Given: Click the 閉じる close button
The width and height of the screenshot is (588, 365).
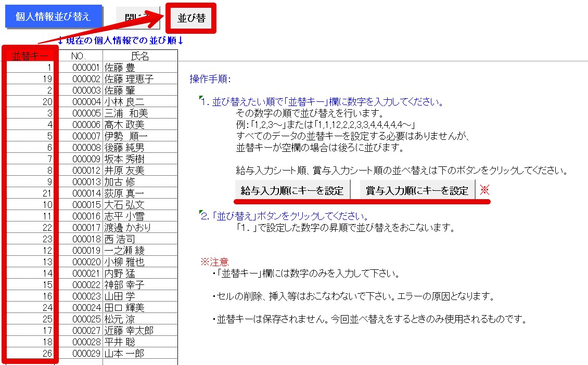Looking at the screenshot, I should [x=138, y=18].
